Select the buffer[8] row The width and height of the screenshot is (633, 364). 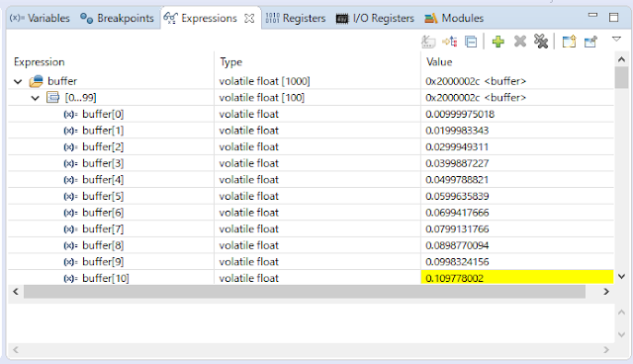311,245
